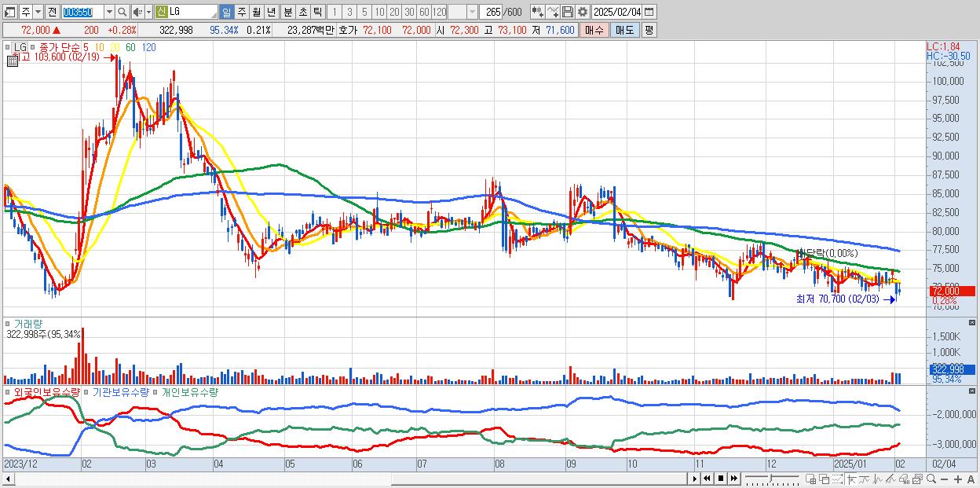Open the 주 dropdown arrow at top left
This screenshot has height=488, width=980.
pos(37,12)
